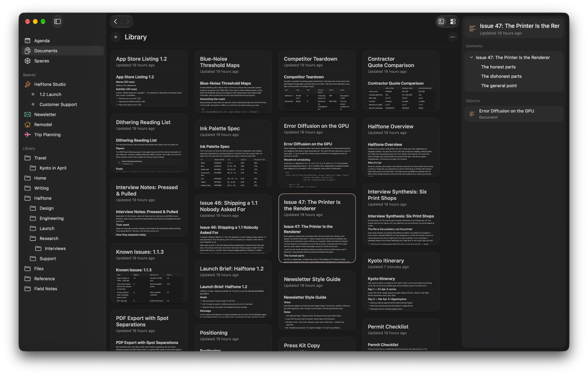The image size is (588, 376).
Task: Open Contractor Quote Comparison card
Action: coord(401,81)
